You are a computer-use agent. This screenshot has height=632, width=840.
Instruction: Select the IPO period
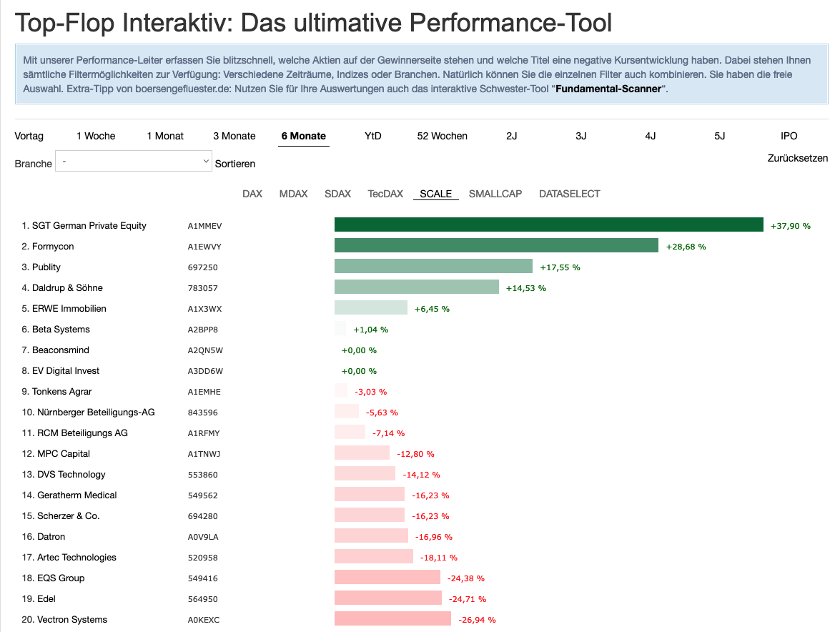click(789, 136)
